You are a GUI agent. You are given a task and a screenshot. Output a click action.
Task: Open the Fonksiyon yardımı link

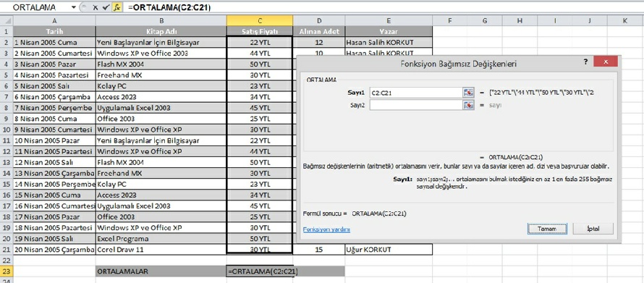click(x=326, y=229)
